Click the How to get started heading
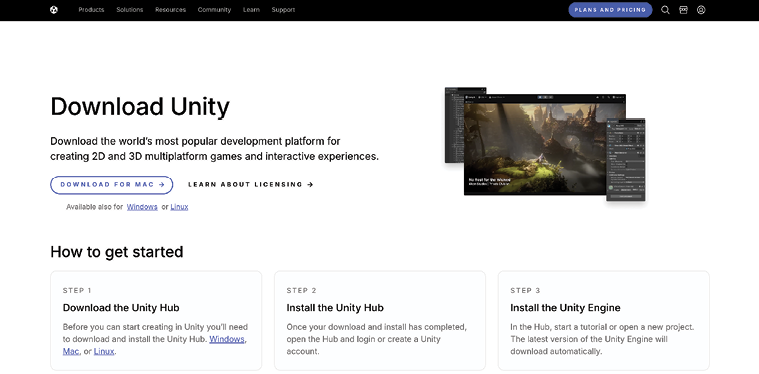Image resolution: width=759 pixels, height=374 pixels. coord(117,252)
